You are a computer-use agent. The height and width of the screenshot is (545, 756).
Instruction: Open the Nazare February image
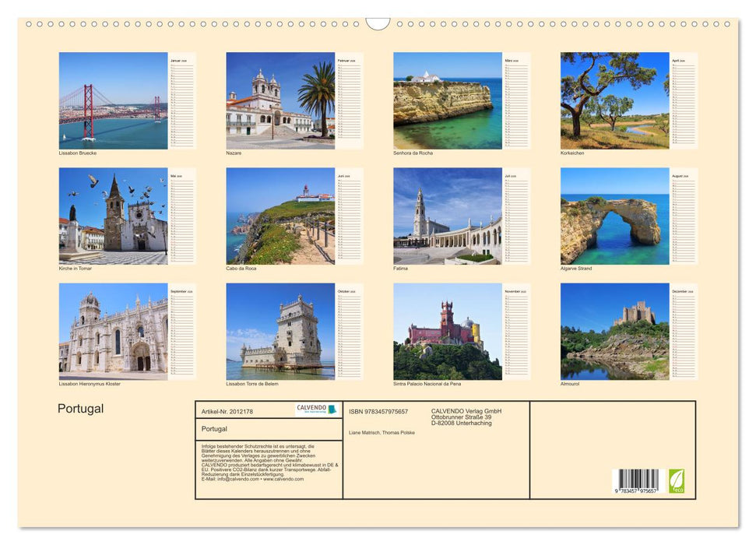click(280, 101)
